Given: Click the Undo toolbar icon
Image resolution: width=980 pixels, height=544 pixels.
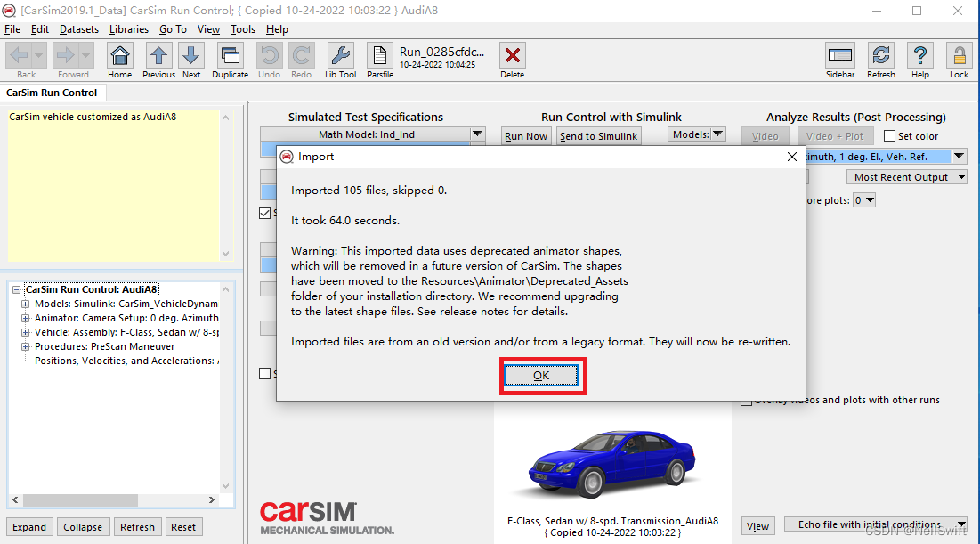Looking at the screenshot, I should (x=270, y=56).
